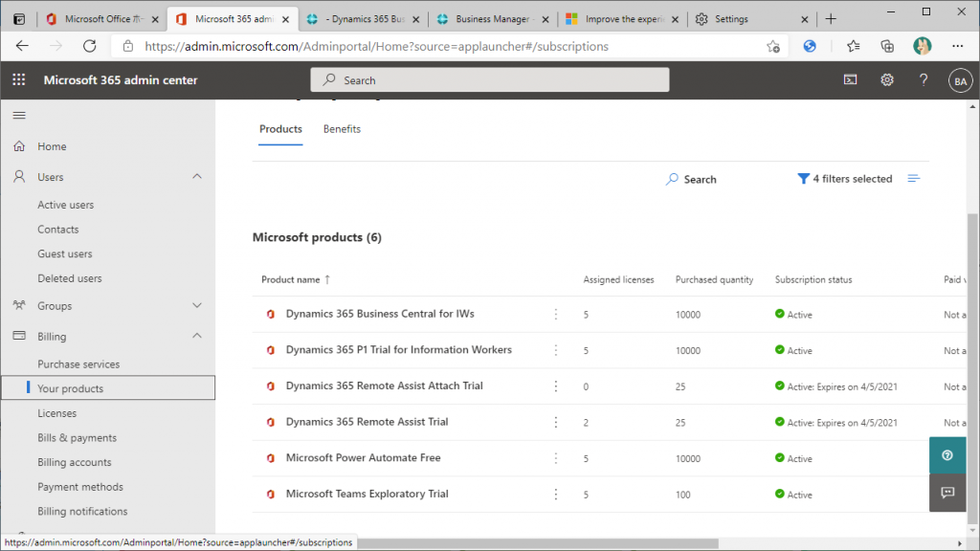Open the floating feedback chat button
Screen dimensions: 980x551
click(x=947, y=493)
